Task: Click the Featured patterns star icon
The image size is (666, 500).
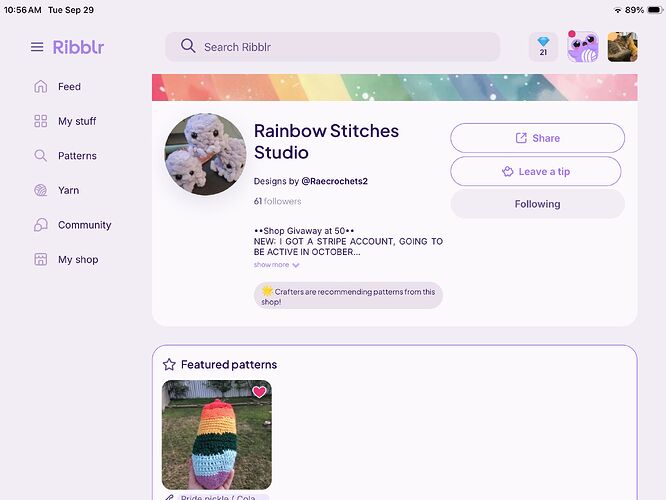Action: pos(169,364)
